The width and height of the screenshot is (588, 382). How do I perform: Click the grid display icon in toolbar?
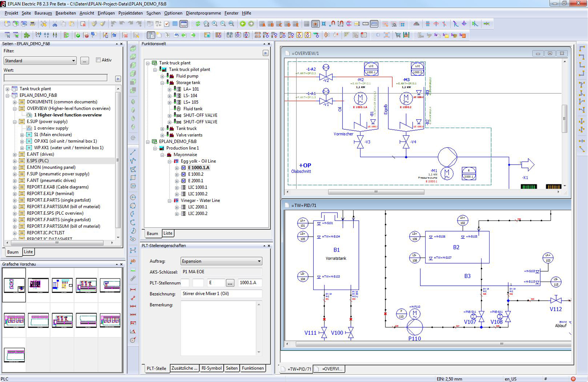point(306,24)
